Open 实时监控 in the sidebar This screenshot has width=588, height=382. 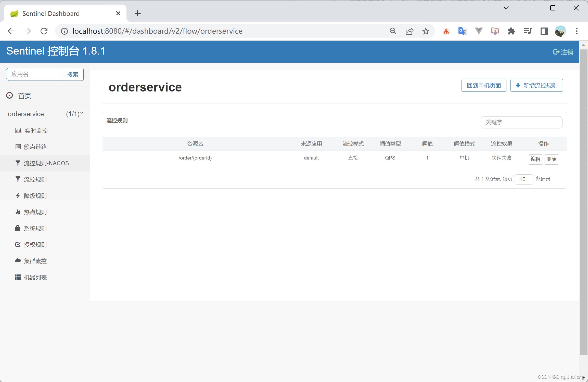coord(45,130)
